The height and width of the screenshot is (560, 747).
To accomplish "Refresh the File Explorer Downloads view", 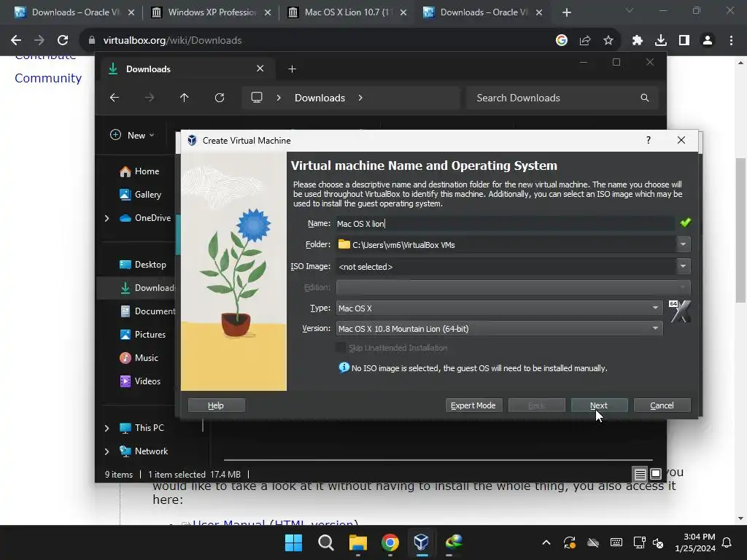I will tap(220, 98).
